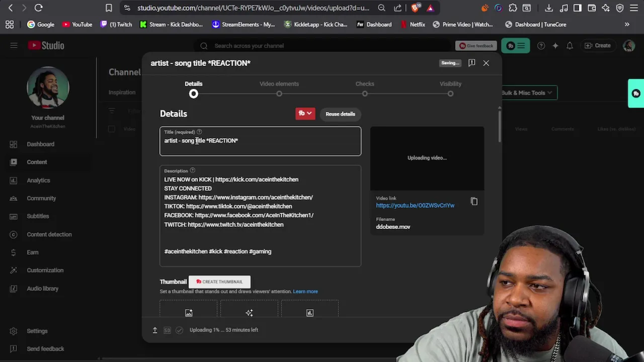This screenshot has width=644, height=362.
Task: Open the red TubeBuddy dropdown in Details
Action: pyautogui.click(x=305, y=114)
